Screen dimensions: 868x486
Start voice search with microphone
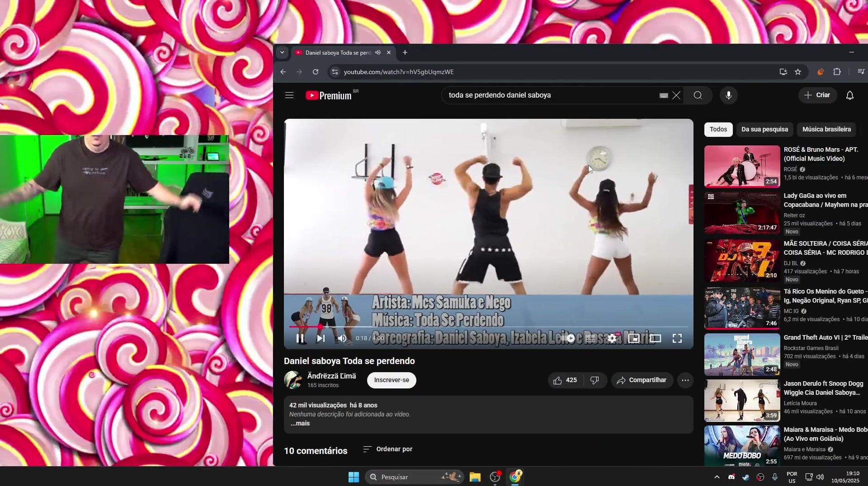(729, 95)
